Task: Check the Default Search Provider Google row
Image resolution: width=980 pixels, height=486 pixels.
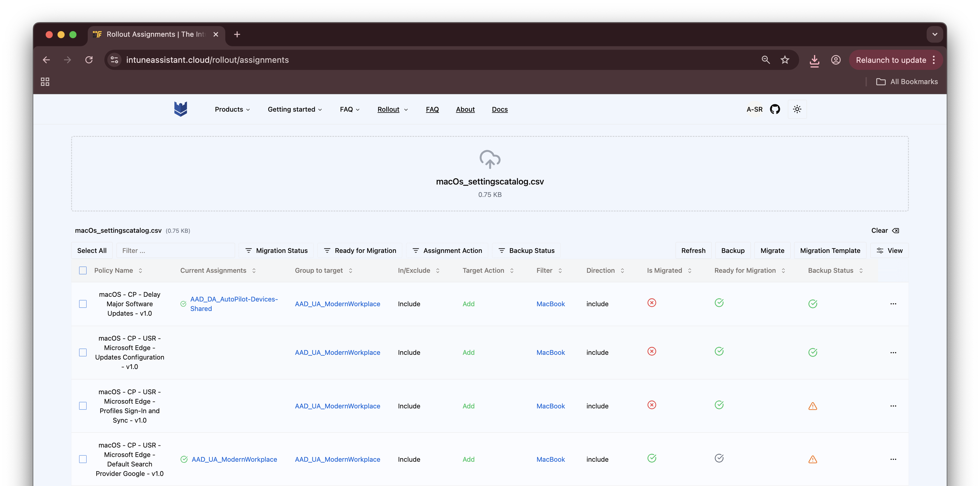Action: tap(83, 459)
